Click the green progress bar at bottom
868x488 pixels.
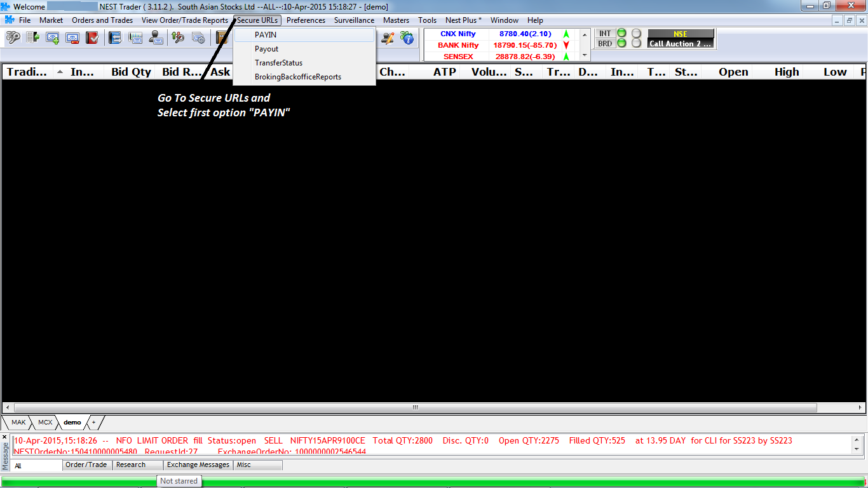(434, 482)
